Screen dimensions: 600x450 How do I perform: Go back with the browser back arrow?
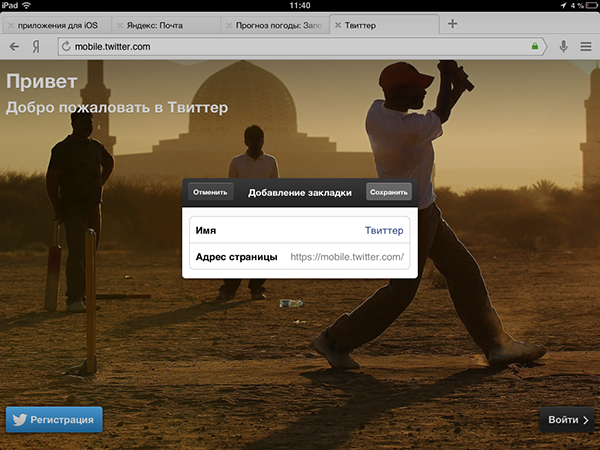point(14,47)
